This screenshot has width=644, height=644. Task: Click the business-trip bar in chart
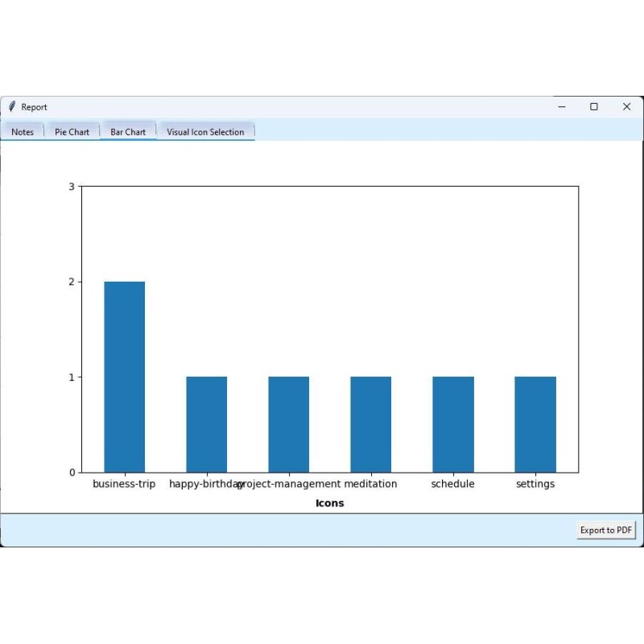pos(124,377)
